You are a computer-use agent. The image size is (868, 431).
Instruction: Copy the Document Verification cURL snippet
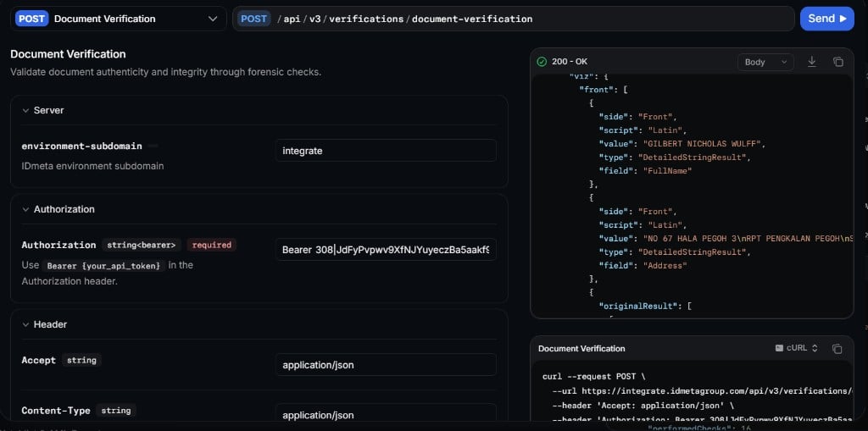click(x=837, y=349)
